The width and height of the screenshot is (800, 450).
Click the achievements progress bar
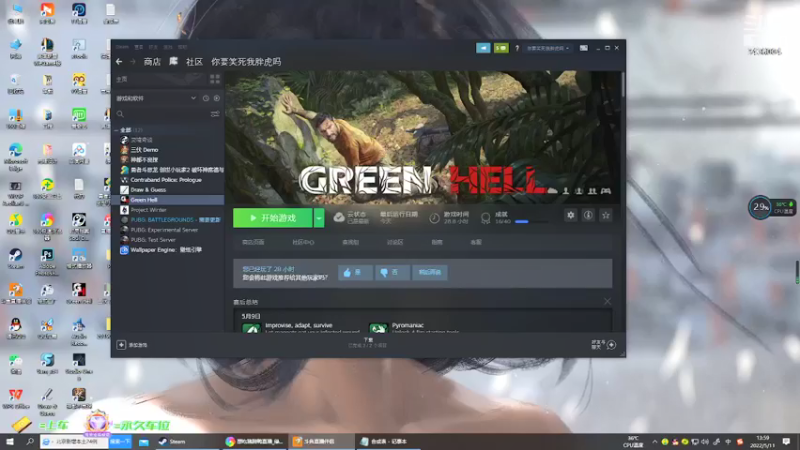[x=531, y=221]
